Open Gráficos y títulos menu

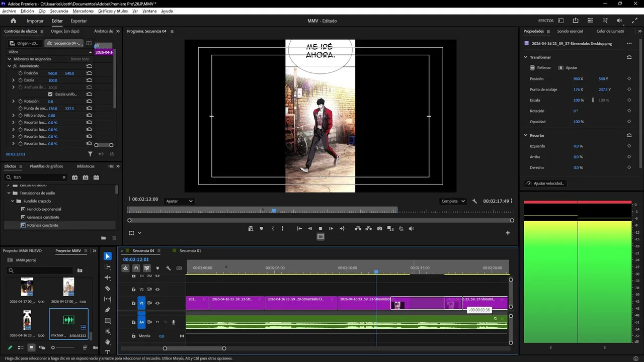click(x=113, y=11)
